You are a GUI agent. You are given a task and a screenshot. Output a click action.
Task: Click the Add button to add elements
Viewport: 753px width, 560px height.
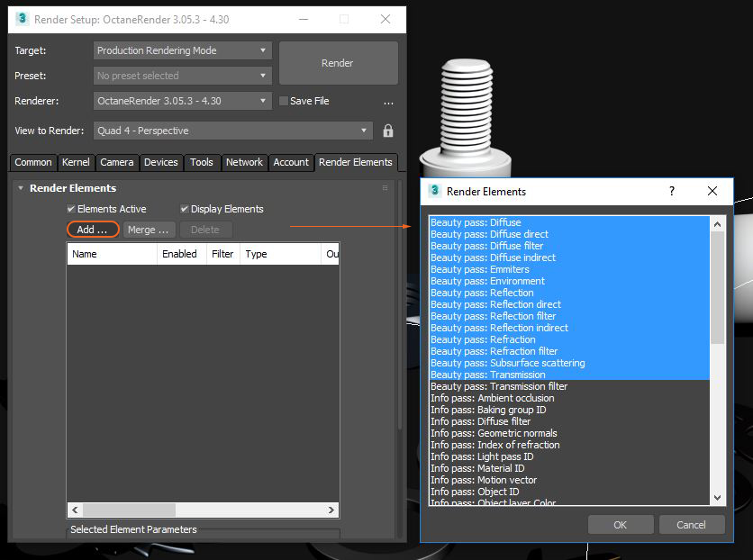point(91,230)
